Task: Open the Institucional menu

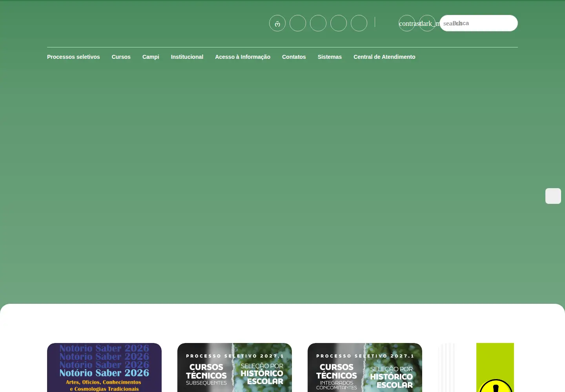Action: 187,57
